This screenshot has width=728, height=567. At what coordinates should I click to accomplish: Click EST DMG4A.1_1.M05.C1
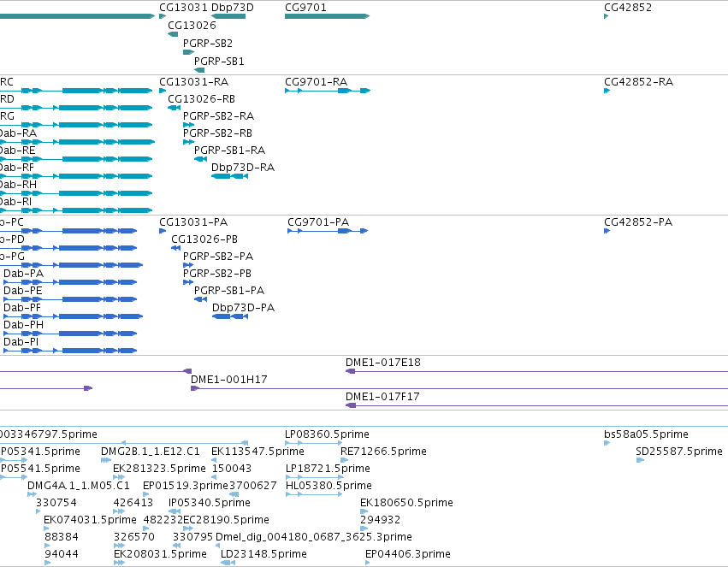click(79, 486)
